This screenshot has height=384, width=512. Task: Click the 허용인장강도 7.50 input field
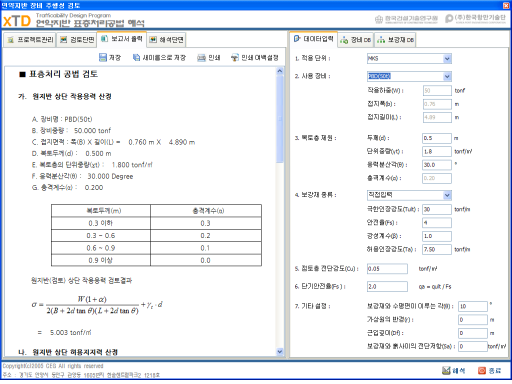(x=437, y=249)
